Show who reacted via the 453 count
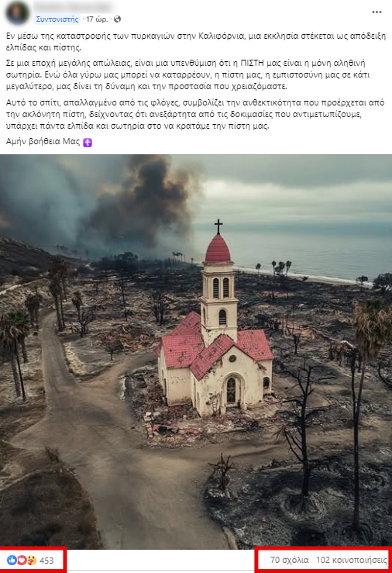The width and height of the screenshot is (392, 573). 46,561
